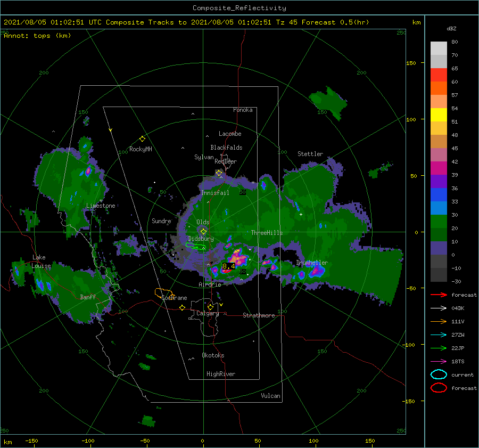The width and height of the screenshot is (479, 448).
Task: Click the 'Forecast 0.5(hr)' header text
Action: point(335,22)
